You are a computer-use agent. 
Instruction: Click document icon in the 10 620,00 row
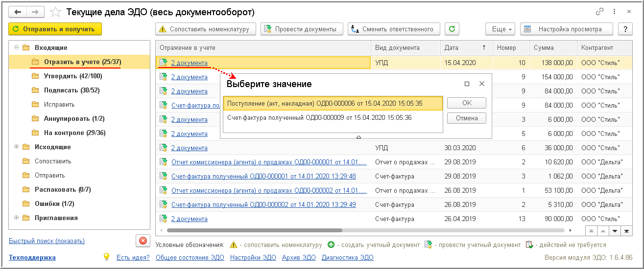(x=164, y=162)
